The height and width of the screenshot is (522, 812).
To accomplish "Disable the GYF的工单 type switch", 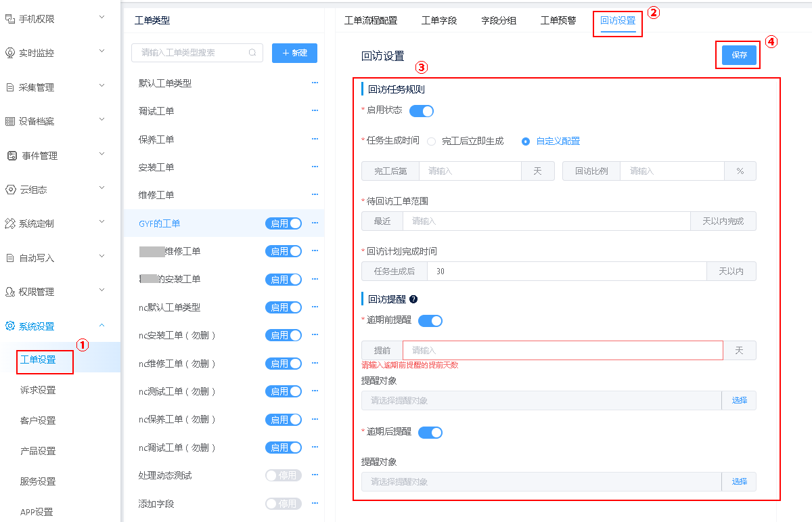I will [x=284, y=223].
